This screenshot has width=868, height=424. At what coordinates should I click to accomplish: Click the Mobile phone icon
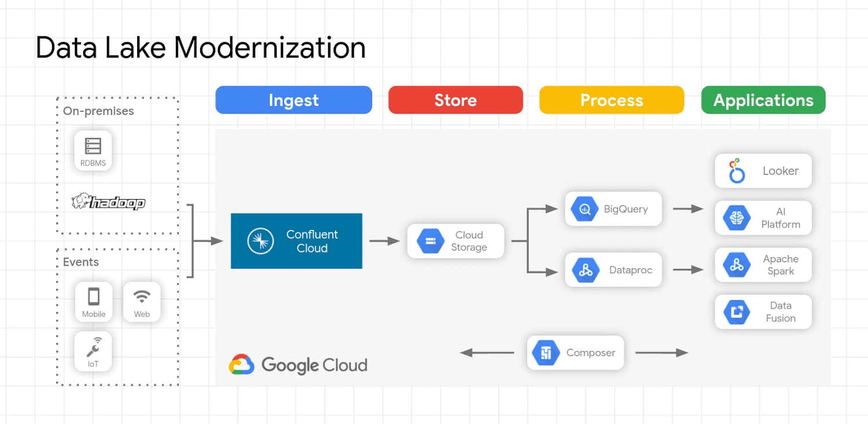pyautogui.click(x=93, y=297)
